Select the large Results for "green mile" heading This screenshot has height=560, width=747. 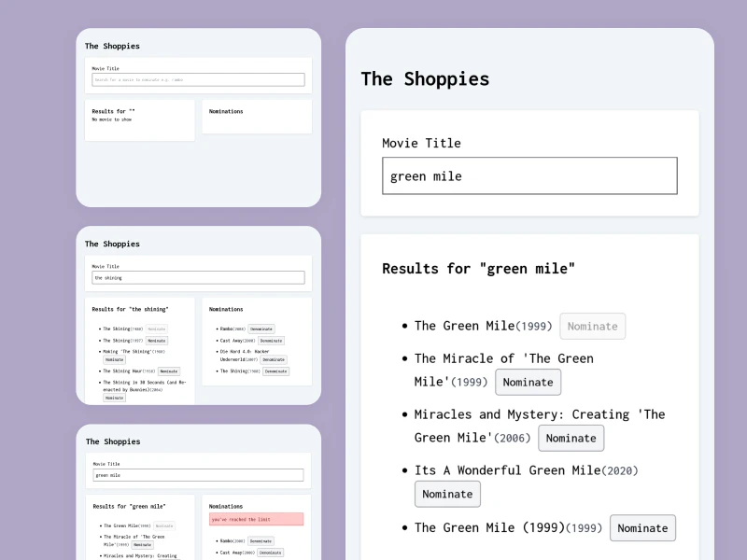pos(478,269)
